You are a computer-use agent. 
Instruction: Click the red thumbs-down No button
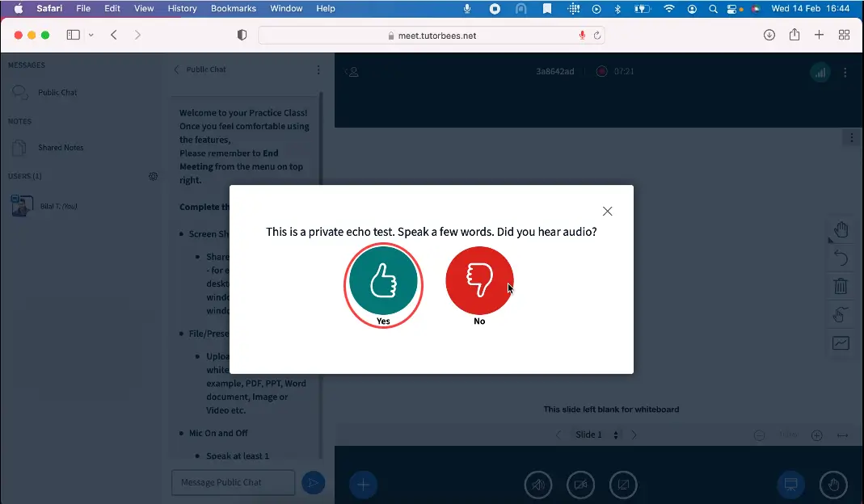[479, 281]
